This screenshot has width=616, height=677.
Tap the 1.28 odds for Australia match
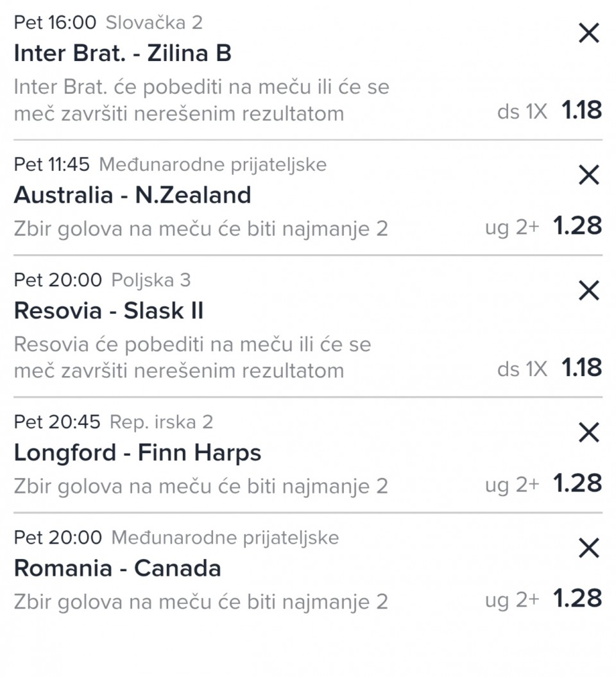[x=577, y=226]
